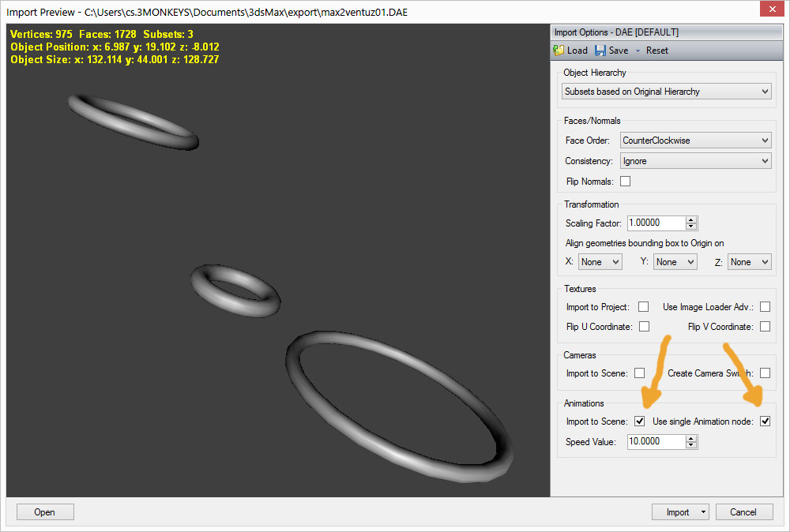Decrease Speed Value with spinner down arrow
This screenshot has width=790, height=532.
point(691,445)
